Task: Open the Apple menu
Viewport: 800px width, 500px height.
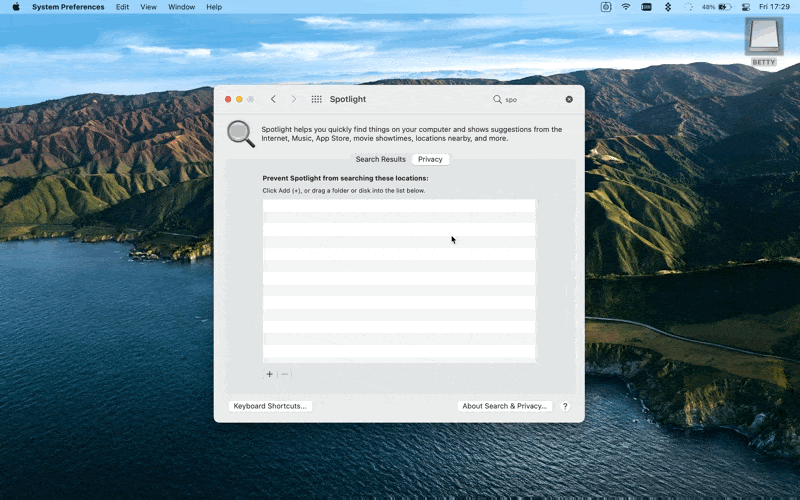Action: click(x=16, y=7)
